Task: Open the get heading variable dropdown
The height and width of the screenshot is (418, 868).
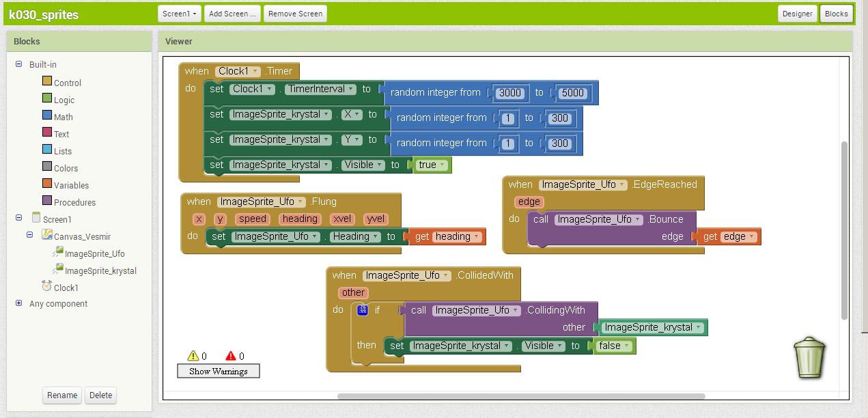Action: [x=458, y=236]
